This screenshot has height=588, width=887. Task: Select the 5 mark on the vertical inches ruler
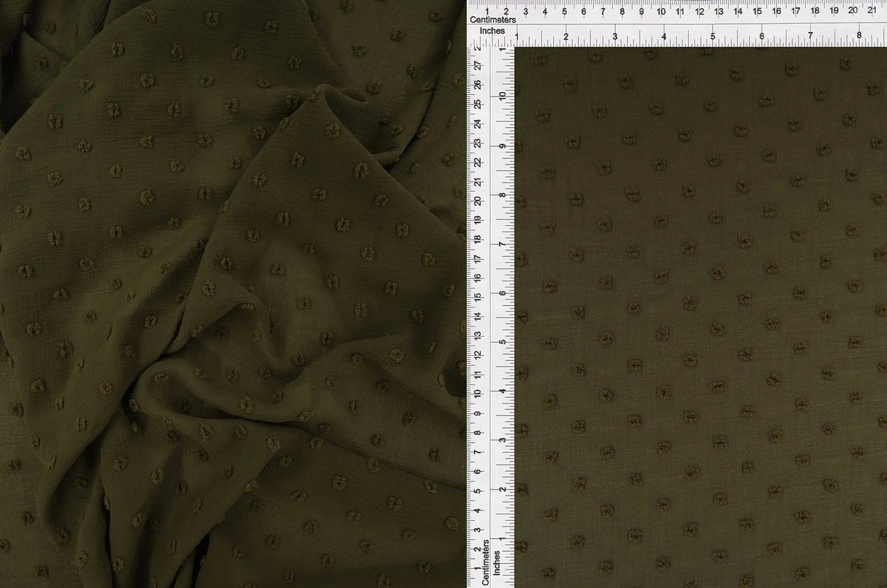pos(501,340)
